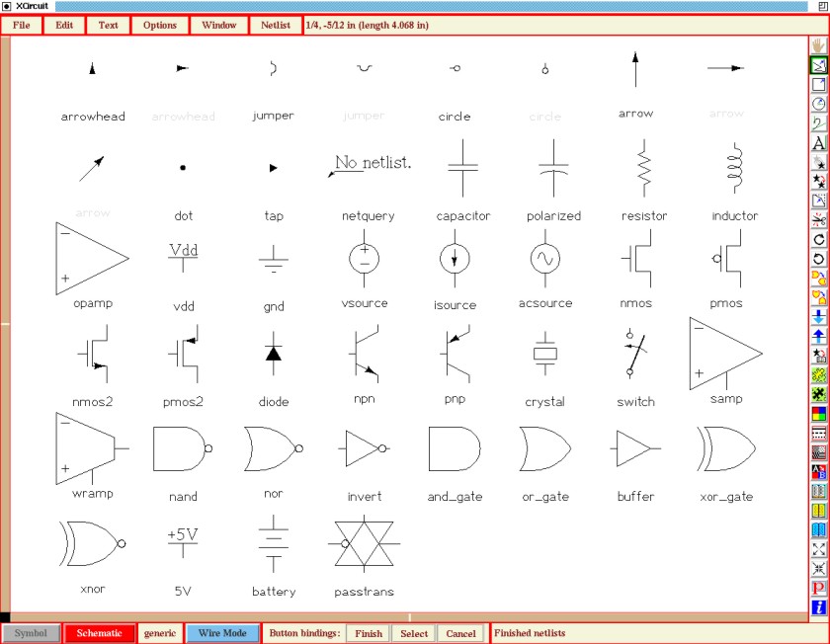Select the text tool (letter A)
Image resolution: width=830 pixels, height=644 pixels.
pyautogui.click(x=818, y=143)
